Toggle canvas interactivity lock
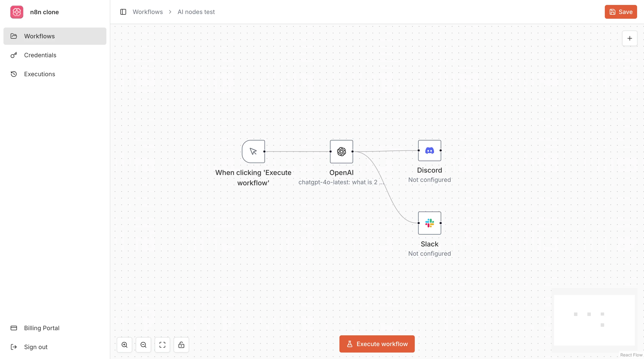This screenshot has width=644, height=359. [181, 345]
